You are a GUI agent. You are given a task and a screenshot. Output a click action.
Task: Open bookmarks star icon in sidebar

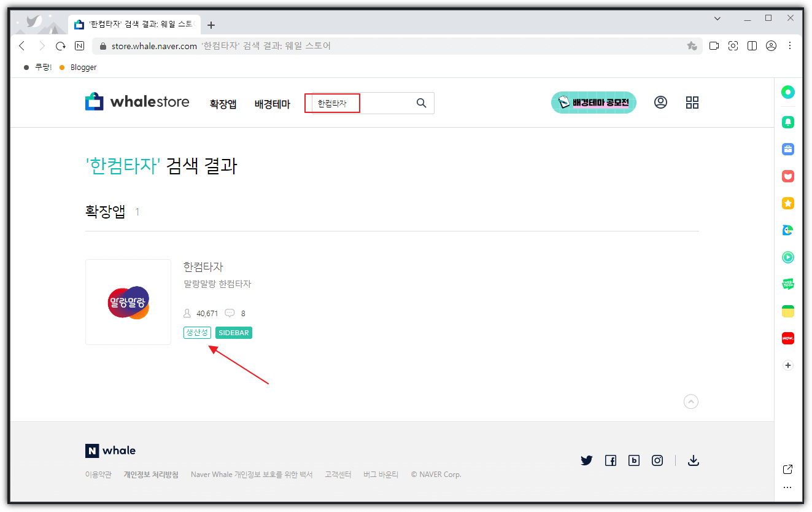pyautogui.click(x=788, y=203)
